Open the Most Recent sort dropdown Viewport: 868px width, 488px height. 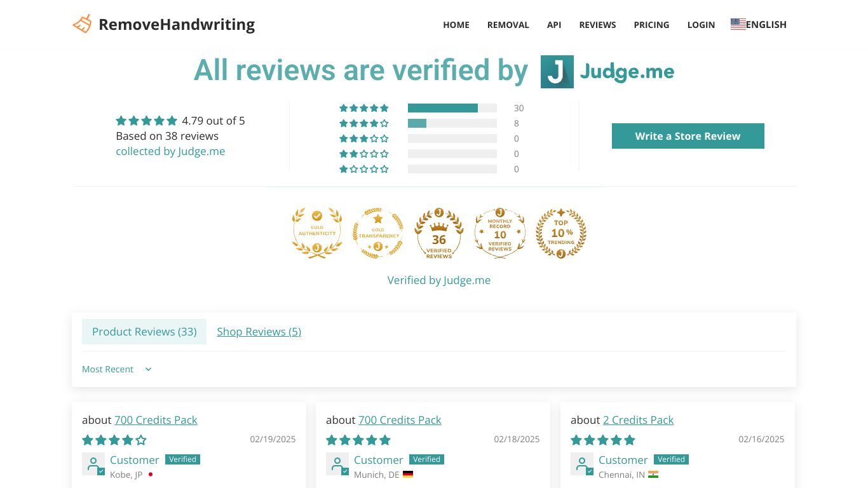(117, 369)
